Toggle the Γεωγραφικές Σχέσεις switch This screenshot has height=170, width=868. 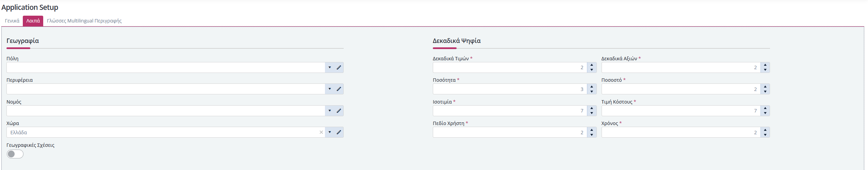point(15,154)
